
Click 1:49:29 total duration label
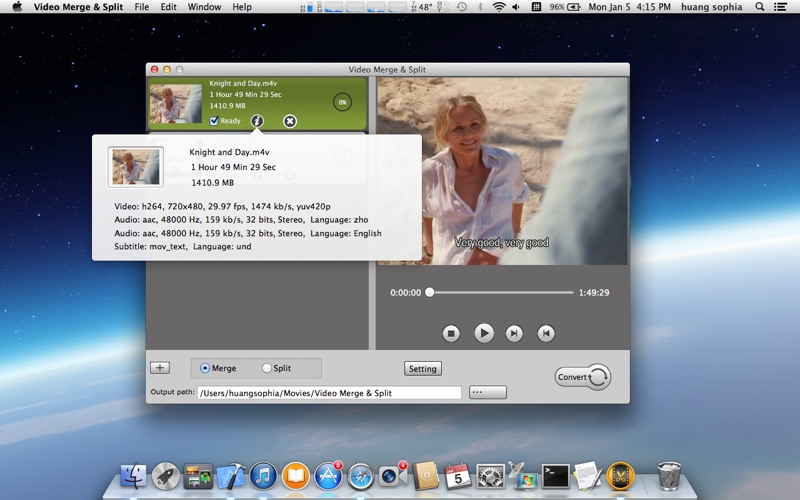click(594, 292)
